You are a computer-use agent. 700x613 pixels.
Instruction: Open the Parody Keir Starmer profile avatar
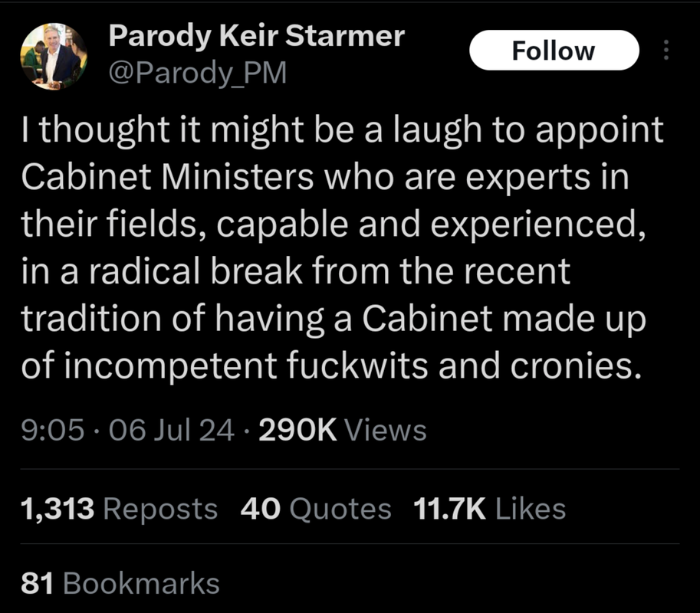point(54,57)
